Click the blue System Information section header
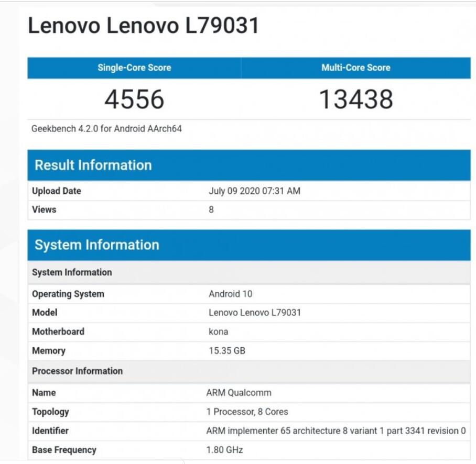Screen dimensions: 476x464 [249, 245]
